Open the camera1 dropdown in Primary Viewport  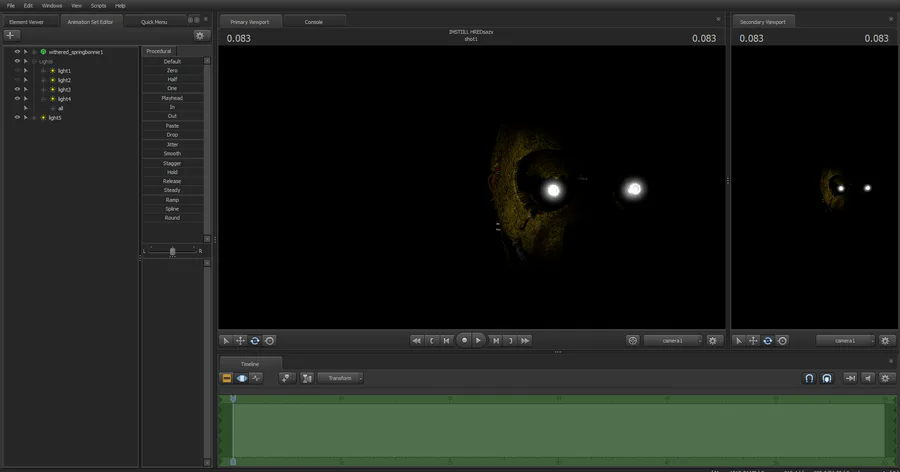pos(673,341)
